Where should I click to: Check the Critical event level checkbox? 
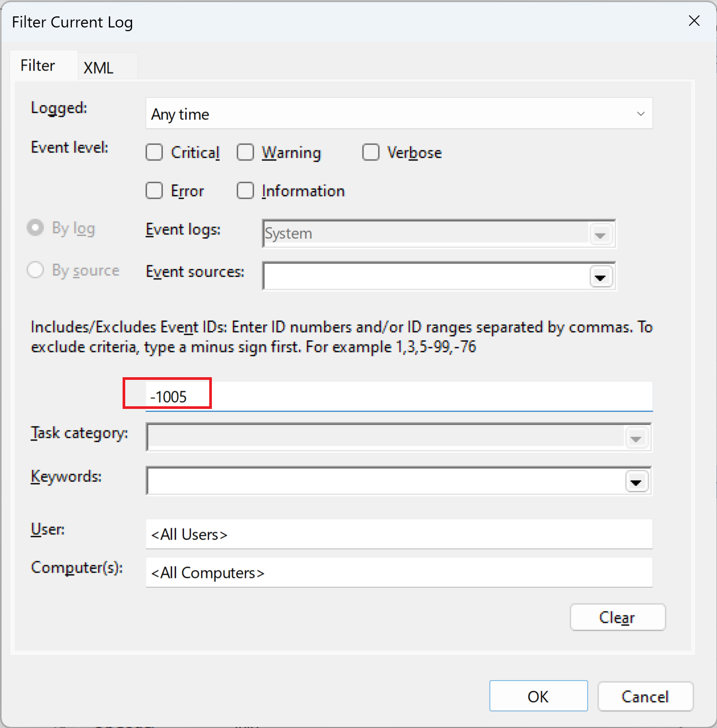(154, 152)
